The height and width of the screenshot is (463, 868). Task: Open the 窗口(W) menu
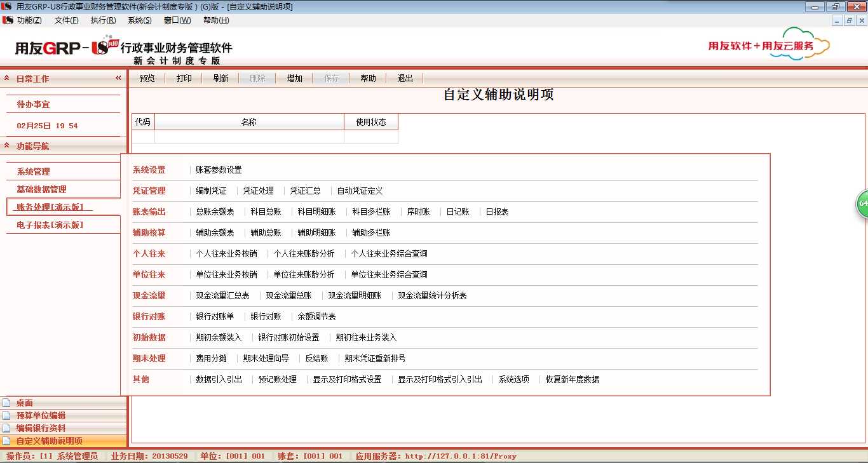click(177, 20)
